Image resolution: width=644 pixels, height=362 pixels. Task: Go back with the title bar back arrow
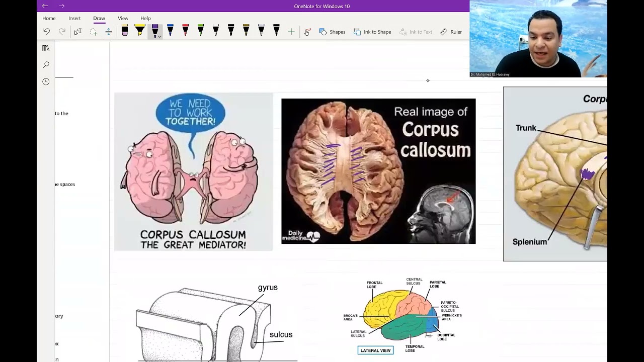pyautogui.click(x=45, y=6)
